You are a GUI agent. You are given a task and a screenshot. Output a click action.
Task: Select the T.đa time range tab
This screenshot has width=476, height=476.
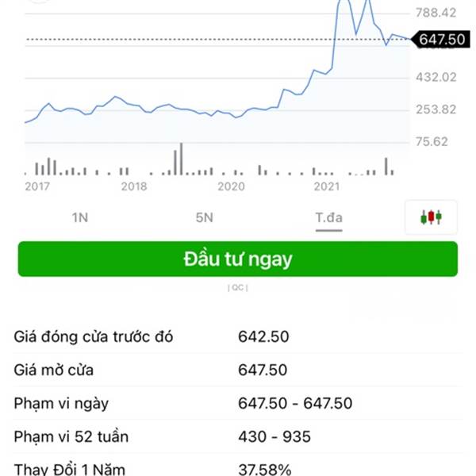tap(328, 217)
